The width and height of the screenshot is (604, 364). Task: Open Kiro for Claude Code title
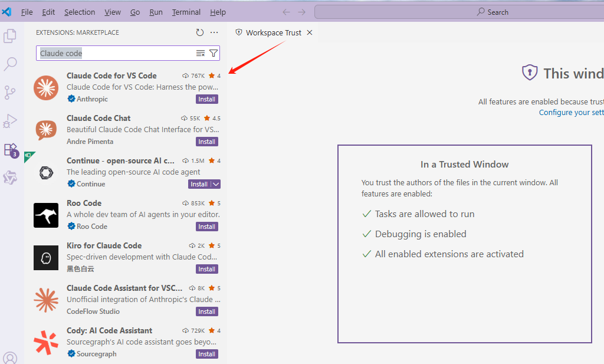(x=104, y=246)
